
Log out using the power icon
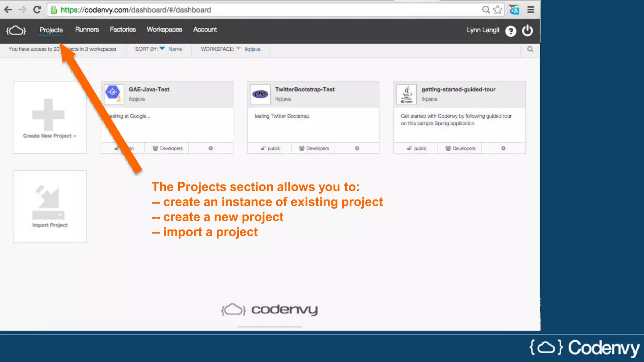528,30
